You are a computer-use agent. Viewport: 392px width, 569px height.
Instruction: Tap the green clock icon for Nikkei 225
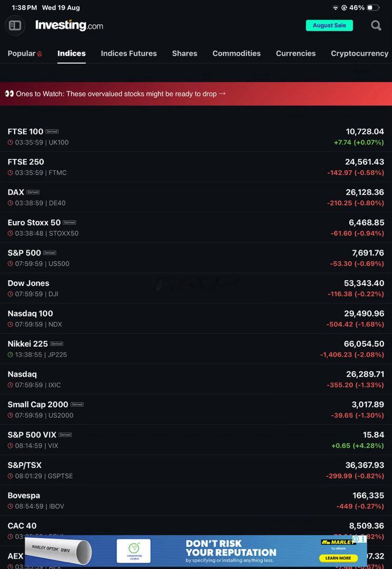click(11, 355)
